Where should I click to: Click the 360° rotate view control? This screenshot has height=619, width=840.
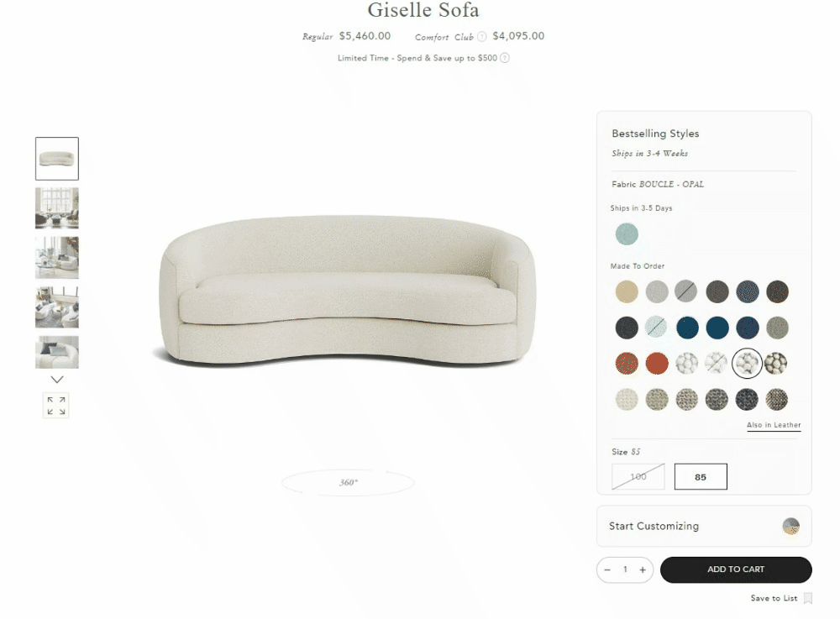[349, 482]
